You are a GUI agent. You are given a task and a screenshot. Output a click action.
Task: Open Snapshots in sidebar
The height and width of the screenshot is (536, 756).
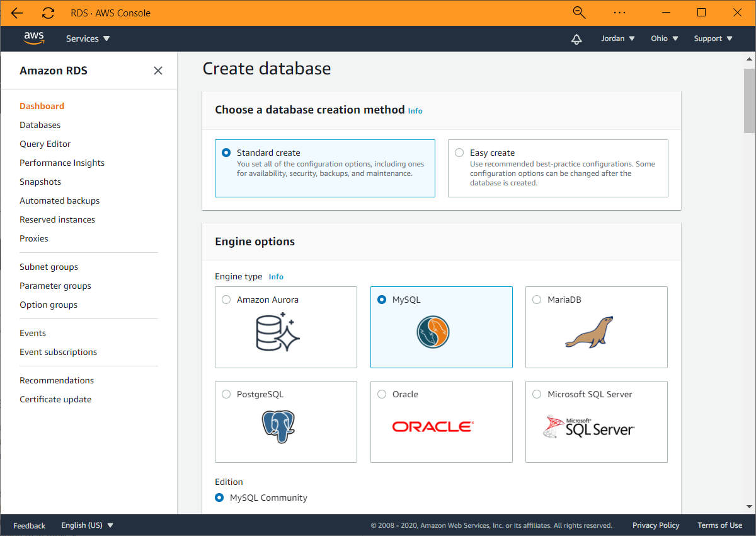coord(40,182)
